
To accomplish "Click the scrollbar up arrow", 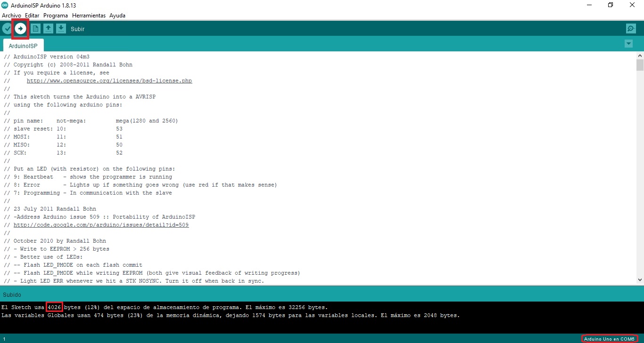I will 639,55.
